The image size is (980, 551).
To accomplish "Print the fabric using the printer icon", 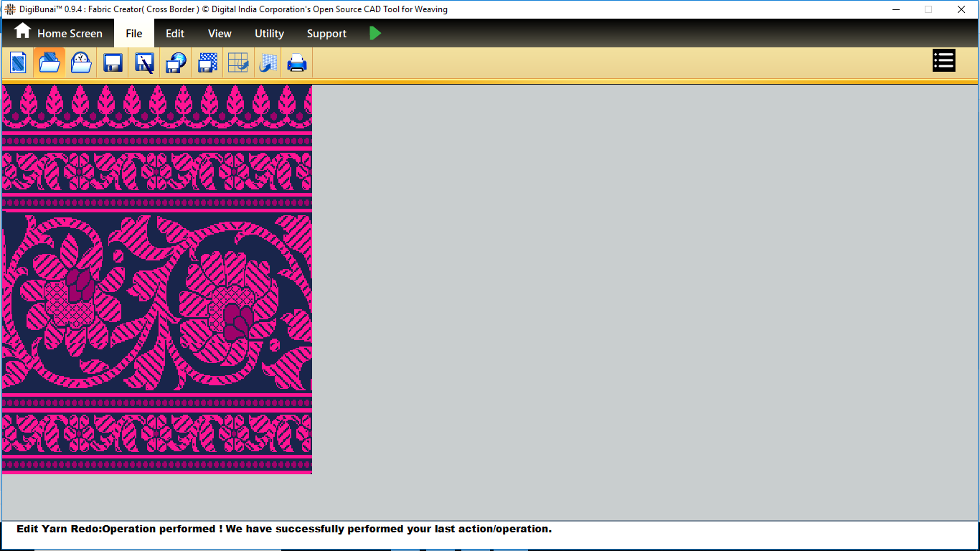I will click(297, 63).
